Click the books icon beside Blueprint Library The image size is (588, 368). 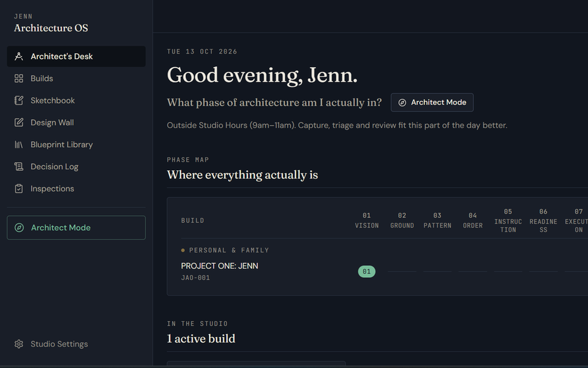coord(19,145)
